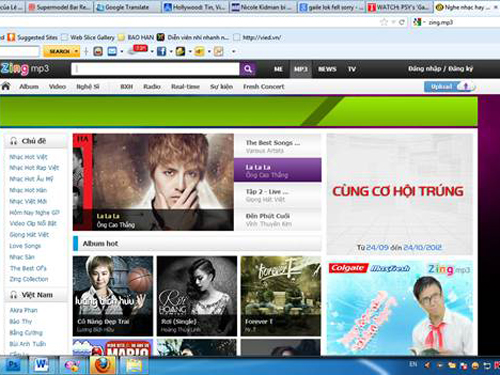This screenshot has width=500, height=375.
Task: Click the bookmark star in address bar
Action: point(384,22)
